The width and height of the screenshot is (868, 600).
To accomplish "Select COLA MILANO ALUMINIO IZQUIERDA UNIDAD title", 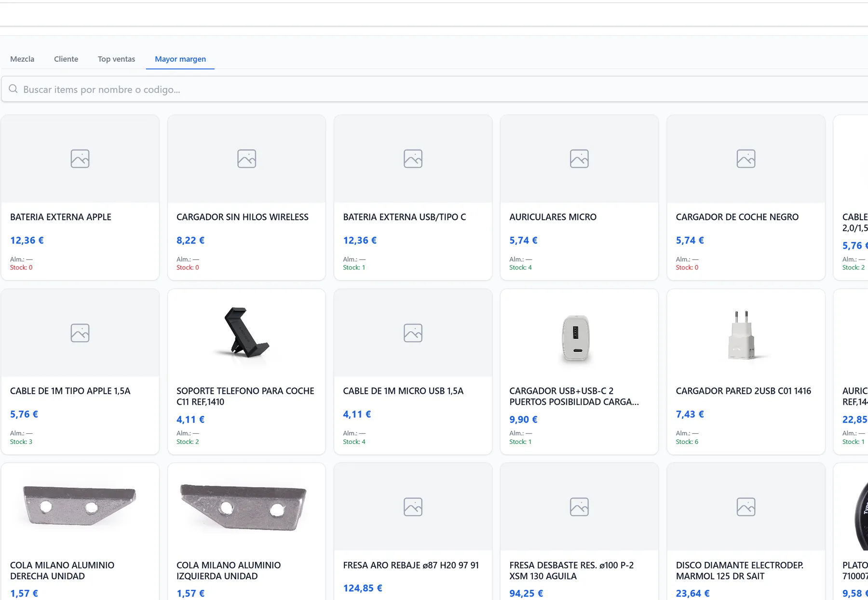I will (229, 571).
